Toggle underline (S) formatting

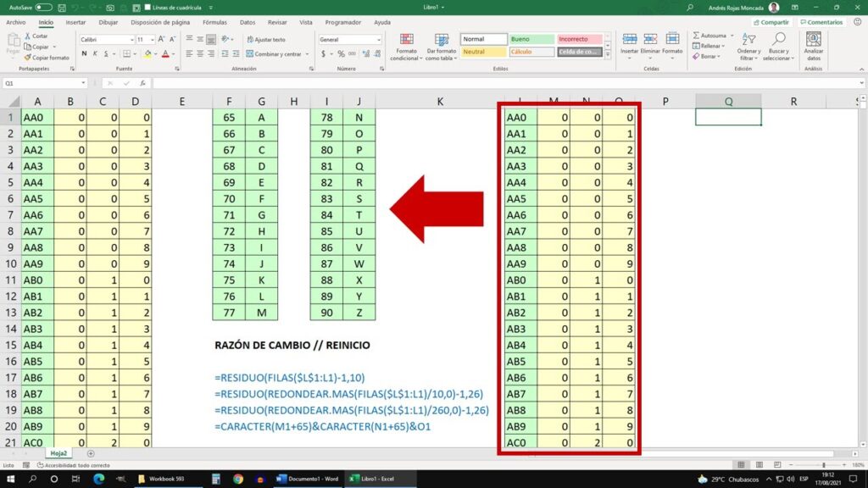point(106,54)
